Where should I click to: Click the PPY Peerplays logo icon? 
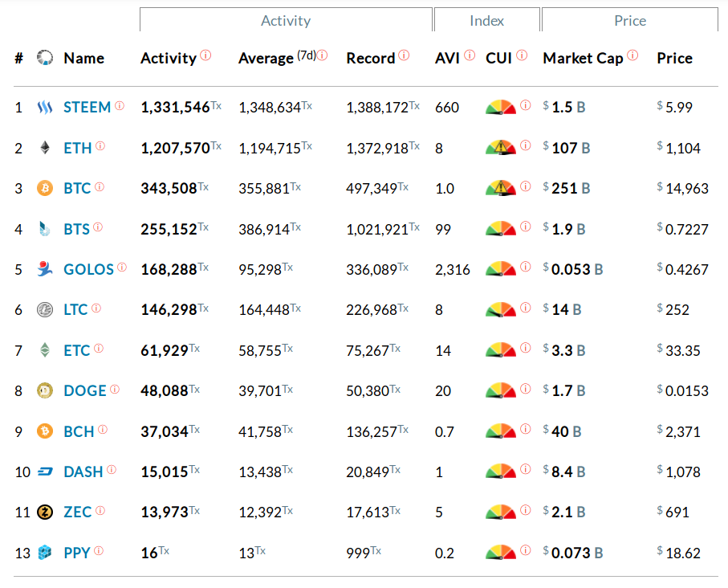(45, 553)
